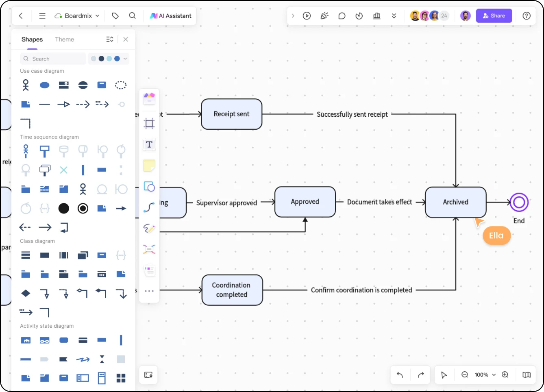Open the AI Assistant
The width and height of the screenshot is (544, 392).
(171, 16)
